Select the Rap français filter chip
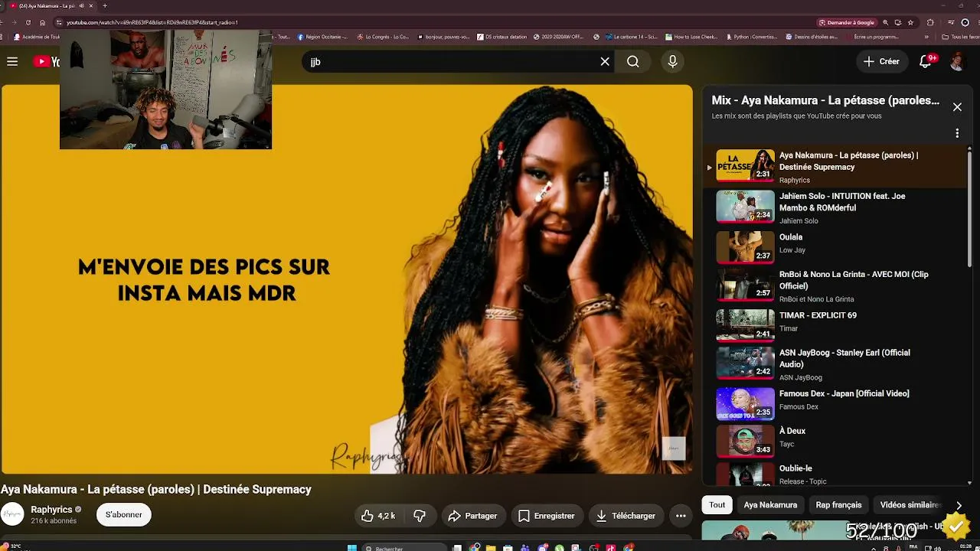Viewport: 980px width, 551px height. pyautogui.click(x=838, y=505)
